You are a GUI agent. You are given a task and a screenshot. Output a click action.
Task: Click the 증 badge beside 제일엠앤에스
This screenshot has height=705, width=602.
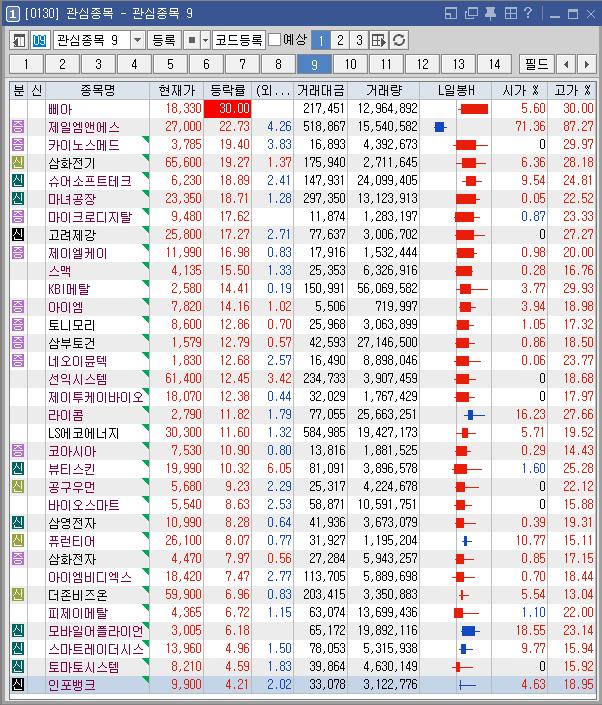[x=18, y=126]
